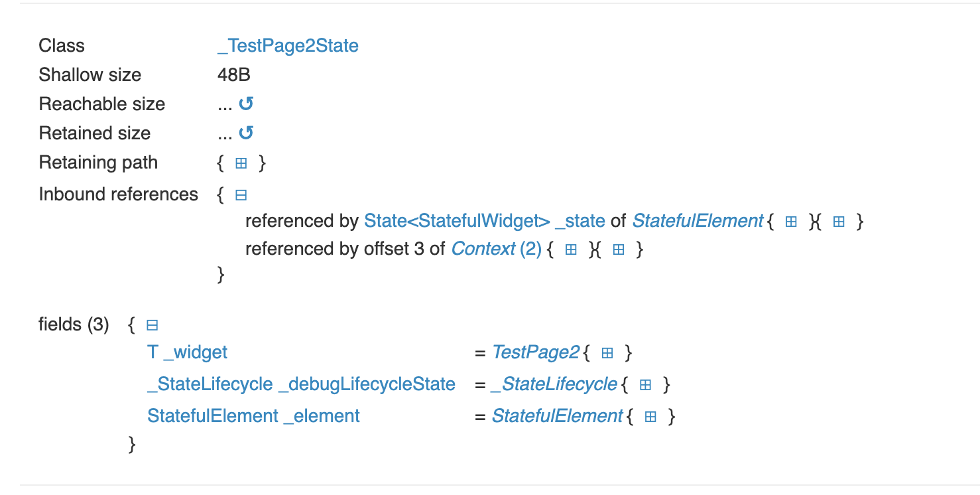Open the StatefulElement inbound reference link

[x=698, y=220]
